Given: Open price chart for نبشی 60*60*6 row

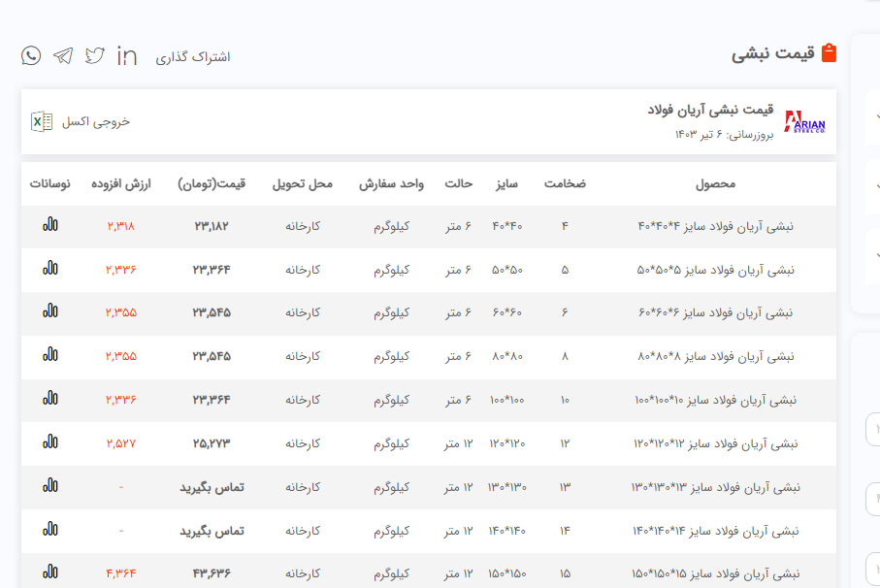Looking at the screenshot, I should pyautogui.click(x=49, y=311).
